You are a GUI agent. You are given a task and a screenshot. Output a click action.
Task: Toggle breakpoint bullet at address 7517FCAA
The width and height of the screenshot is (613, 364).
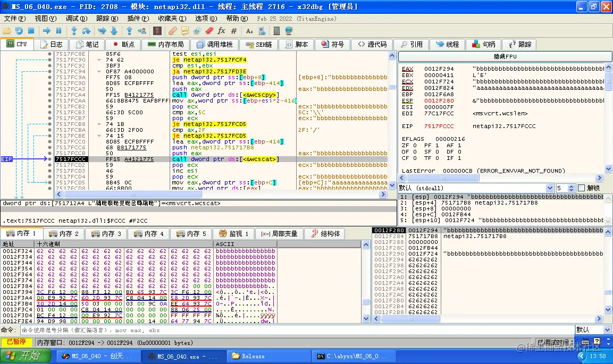click(49, 101)
